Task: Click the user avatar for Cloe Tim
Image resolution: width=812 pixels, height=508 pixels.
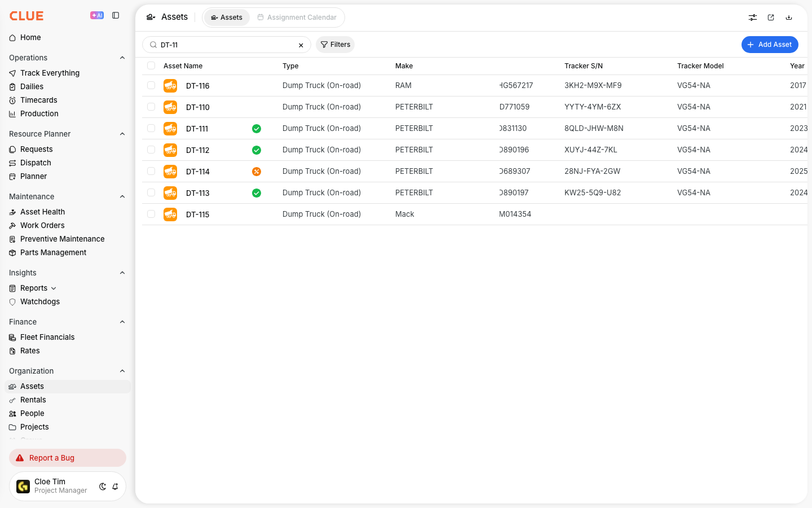Action: [23, 487]
